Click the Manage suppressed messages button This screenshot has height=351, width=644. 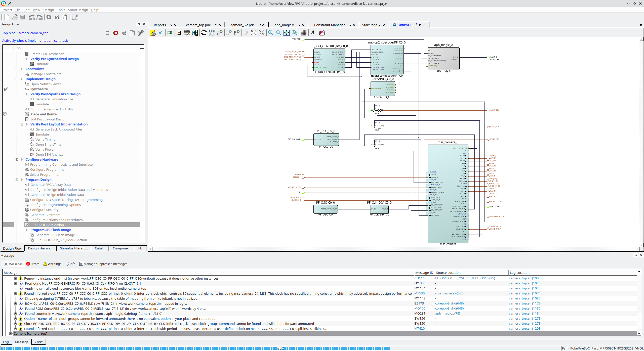pyautogui.click(x=103, y=264)
